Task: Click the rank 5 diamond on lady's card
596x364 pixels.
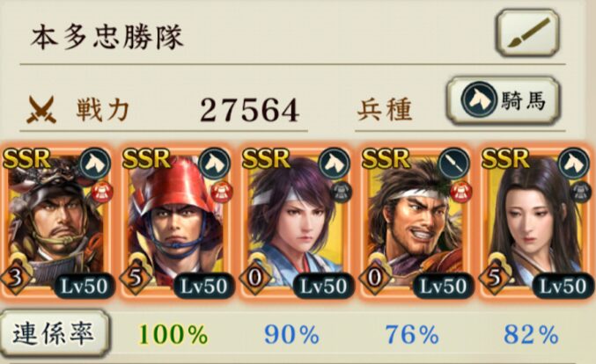Action: click(x=495, y=279)
